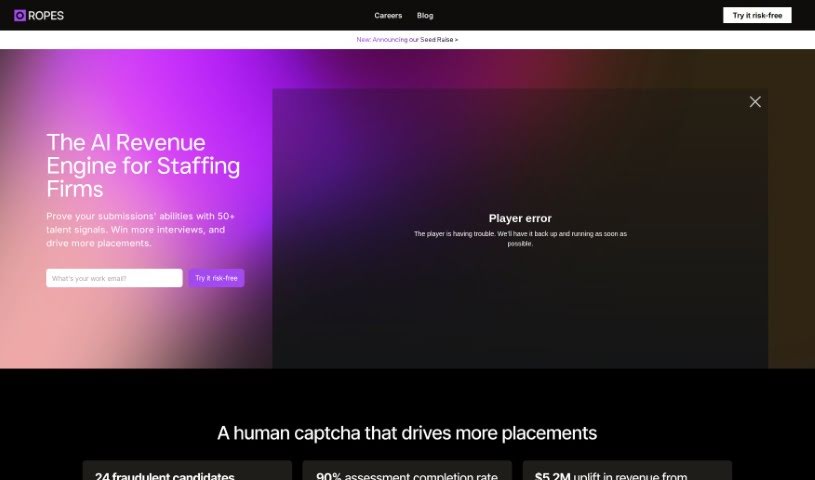The image size is (815, 480).
Task: Click the word New in the banner
Action: tap(363, 40)
